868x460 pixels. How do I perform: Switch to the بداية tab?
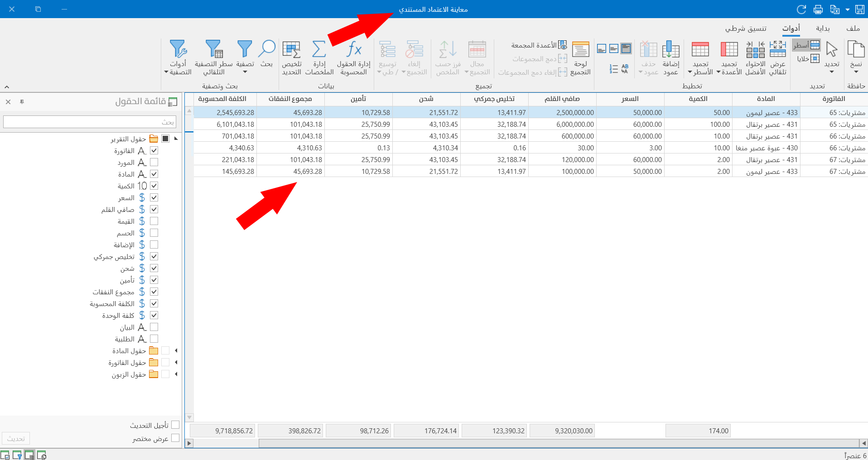(823, 28)
